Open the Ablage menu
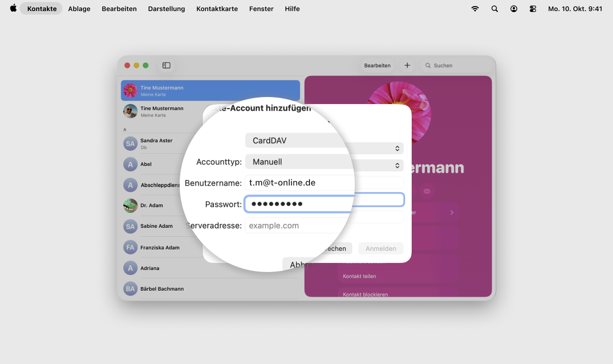Image resolution: width=613 pixels, height=364 pixels. 79,9
